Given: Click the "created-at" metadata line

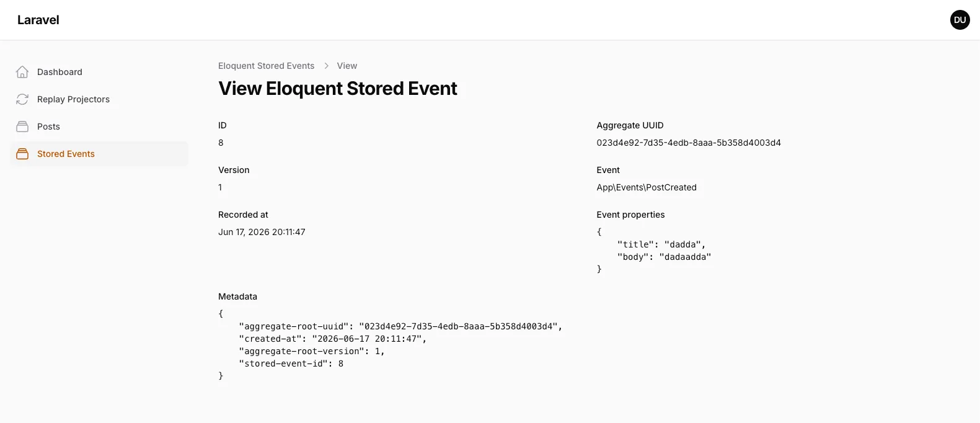Looking at the screenshot, I should point(333,339).
